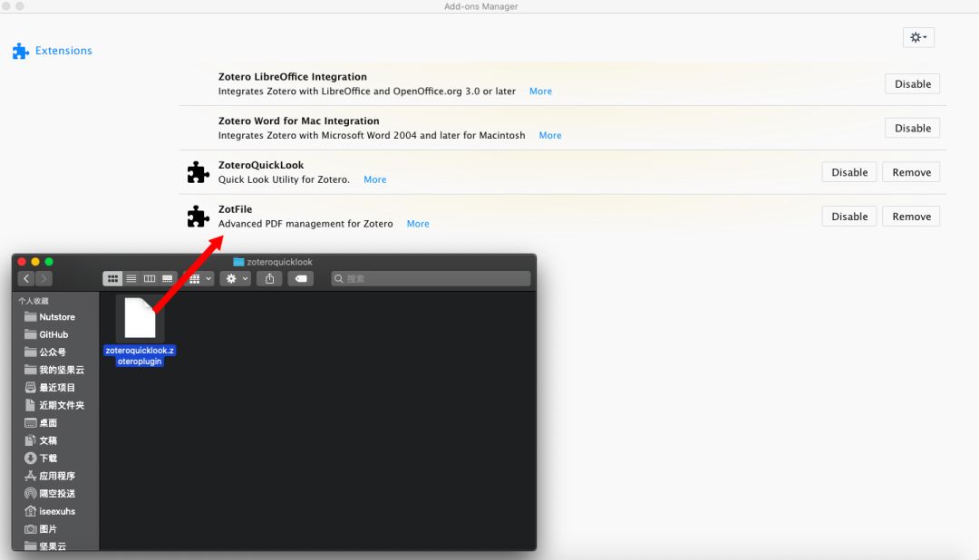979x560 pixels.
Task: Click the Finder window's yellow minimize button
Action: (35, 262)
